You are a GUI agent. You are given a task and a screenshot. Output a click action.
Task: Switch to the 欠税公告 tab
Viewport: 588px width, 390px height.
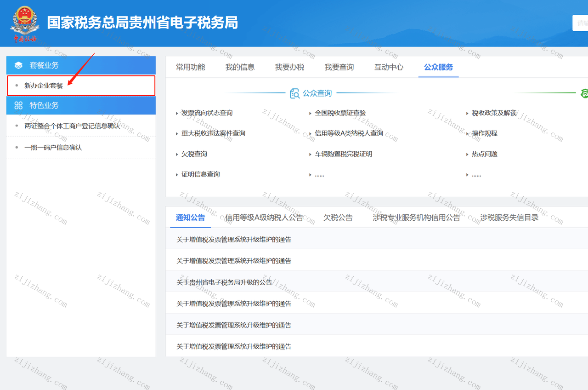pyautogui.click(x=338, y=218)
